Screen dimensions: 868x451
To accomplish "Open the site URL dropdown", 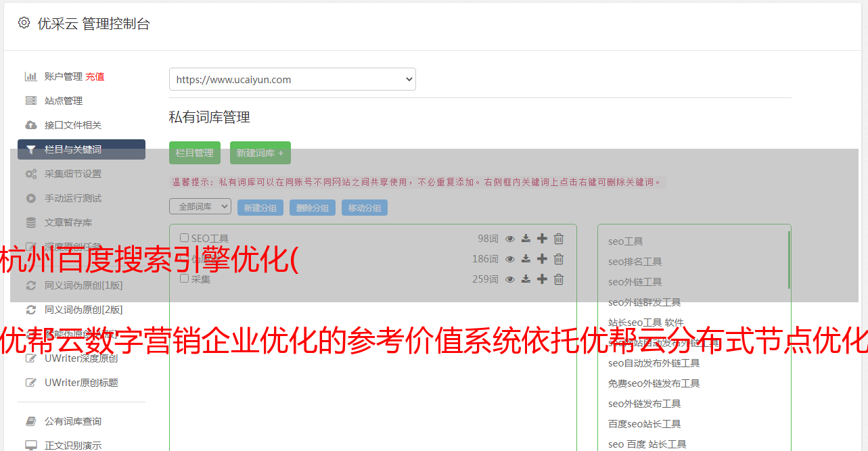I will [x=292, y=79].
